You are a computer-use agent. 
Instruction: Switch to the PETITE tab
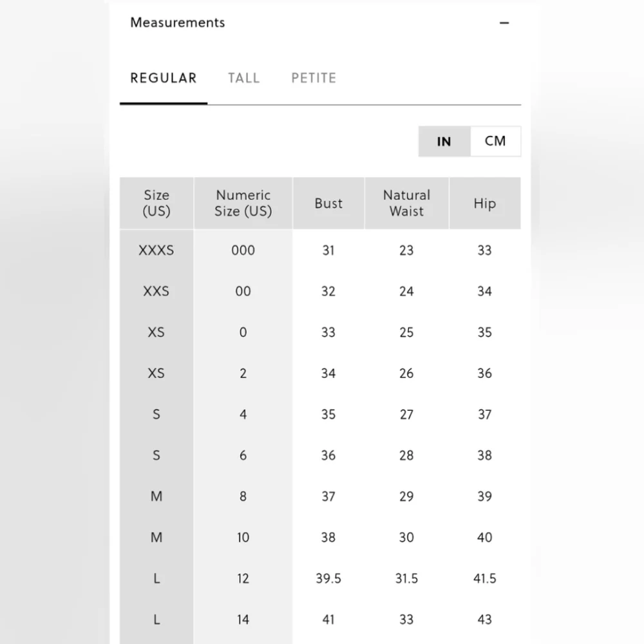click(x=314, y=78)
